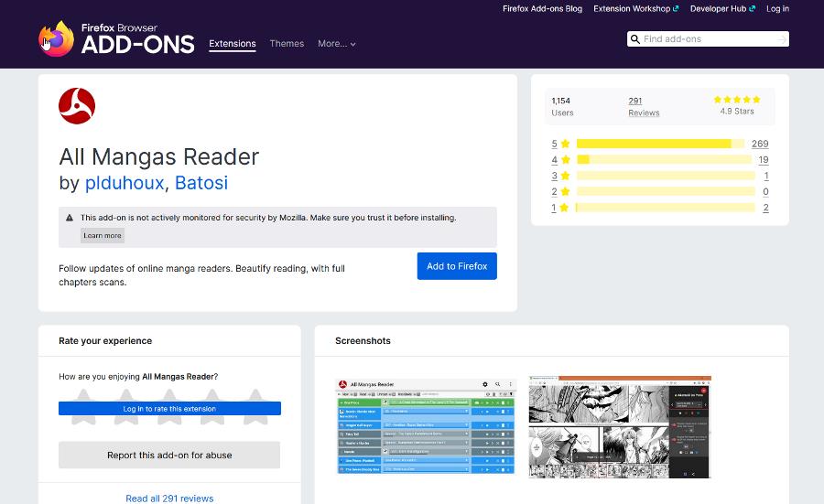Click the first grey rating star
824x504 pixels.
tap(83, 407)
